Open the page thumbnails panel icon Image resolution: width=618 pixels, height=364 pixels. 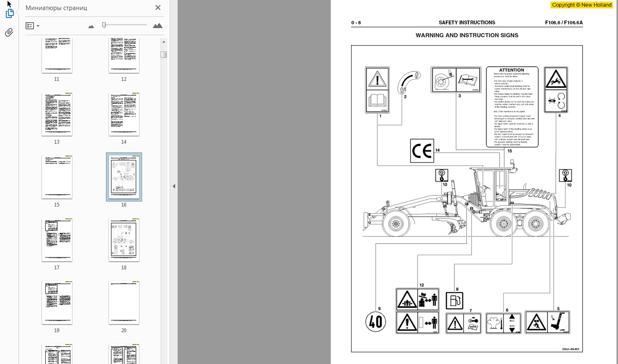pyautogui.click(x=10, y=14)
